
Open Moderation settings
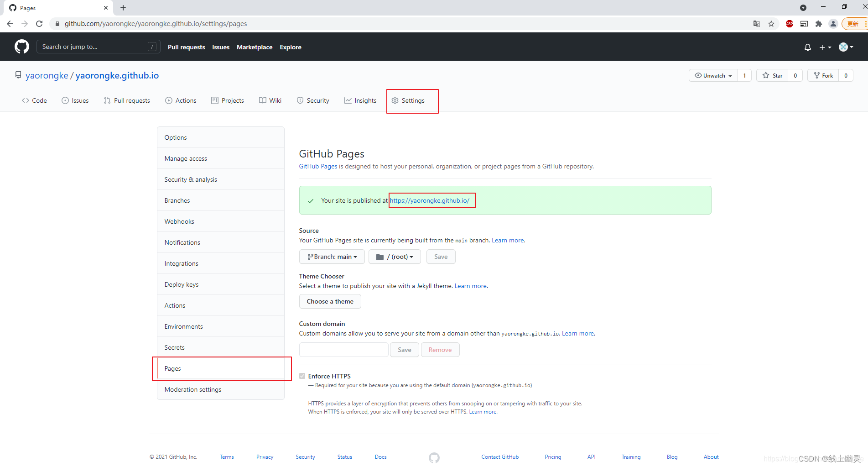(221, 389)
